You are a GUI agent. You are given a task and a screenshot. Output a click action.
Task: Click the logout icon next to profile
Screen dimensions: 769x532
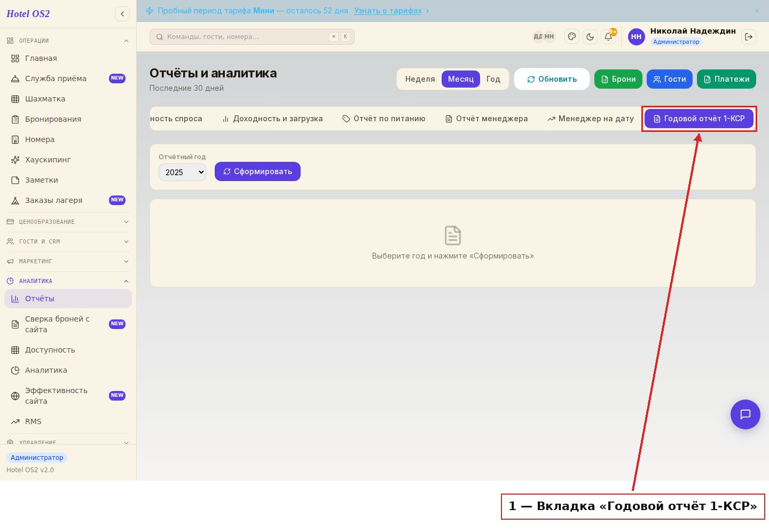(x=749, y=37)
